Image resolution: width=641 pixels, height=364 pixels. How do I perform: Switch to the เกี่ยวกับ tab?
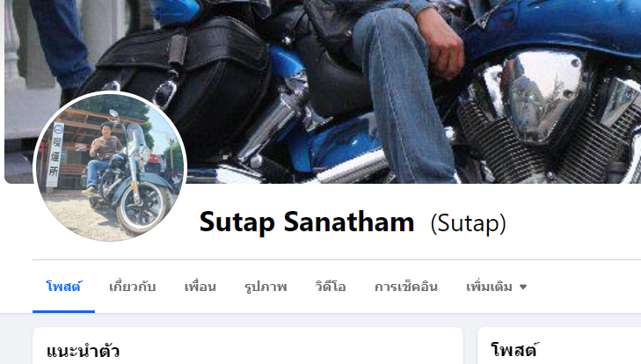point(132,287)
